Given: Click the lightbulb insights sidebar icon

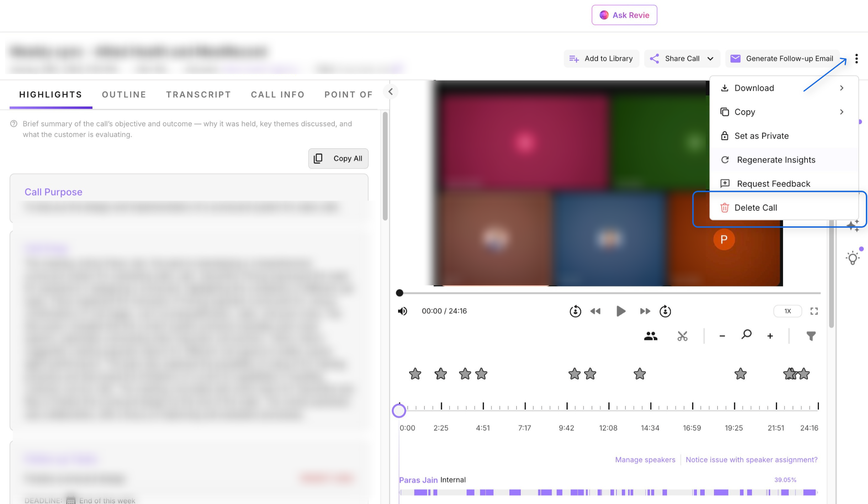Looking at the screenshot, I should pyautogui.click(x=853, y=258).
